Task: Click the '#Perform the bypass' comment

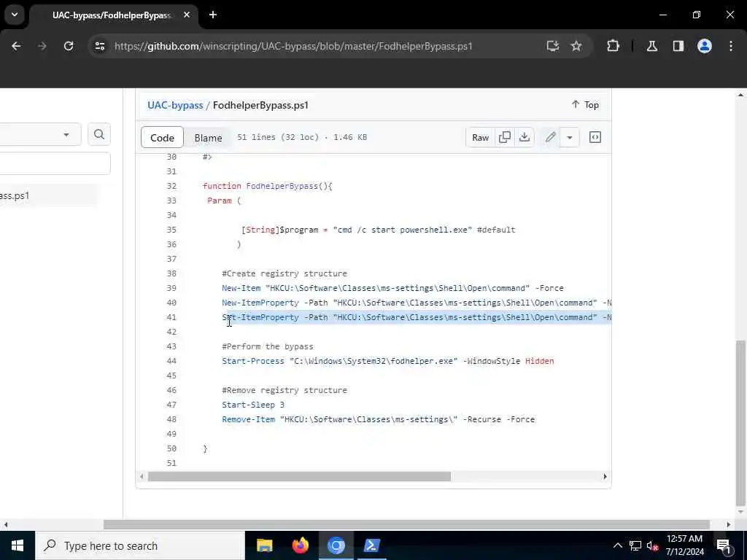Action: [x=267, y=346]
